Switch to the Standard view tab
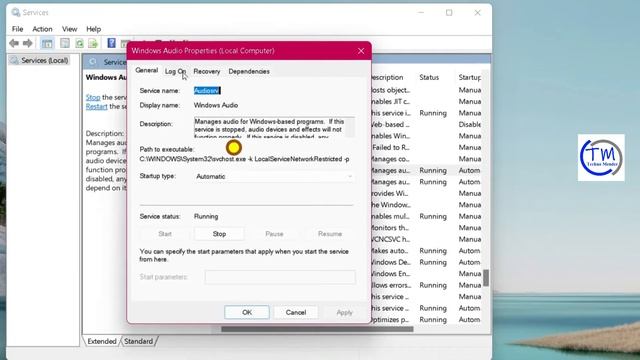The height and width of the screenshot is (360, 640). (138, 341)
